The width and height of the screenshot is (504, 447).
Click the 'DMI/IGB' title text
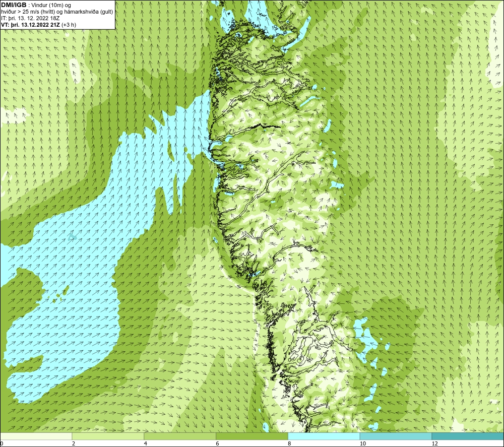[14, 5]
